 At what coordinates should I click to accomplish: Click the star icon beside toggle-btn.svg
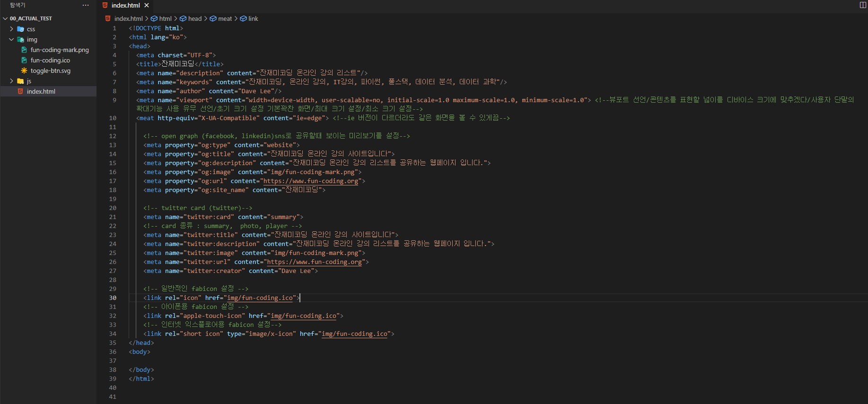pyautogui.click(x=24, y=70)
